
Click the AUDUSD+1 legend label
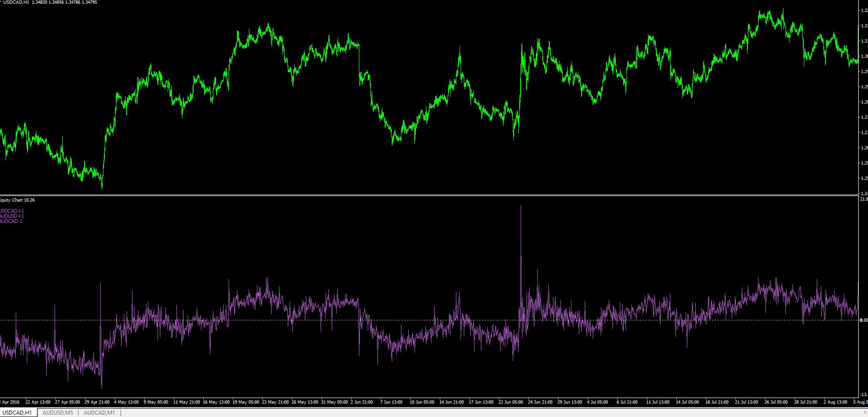(12, 216)
